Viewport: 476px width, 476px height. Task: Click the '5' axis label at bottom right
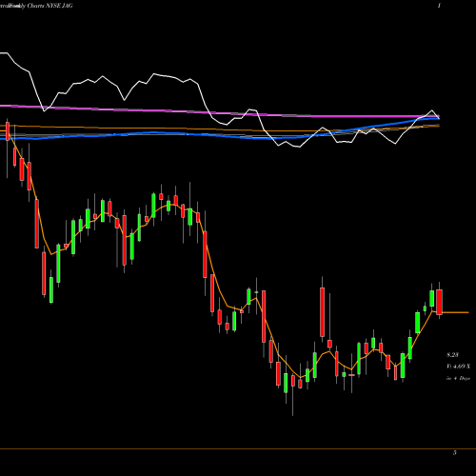[x=455, y=453]
